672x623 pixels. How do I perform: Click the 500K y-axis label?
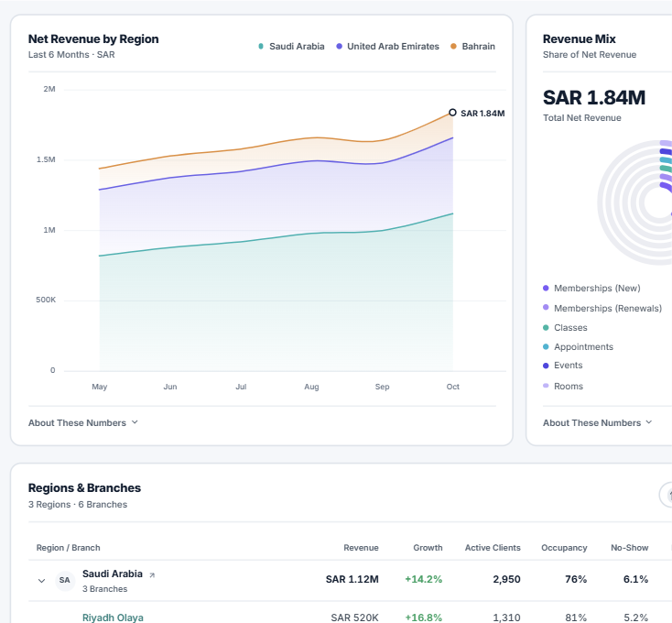click(x=46, y=300)
